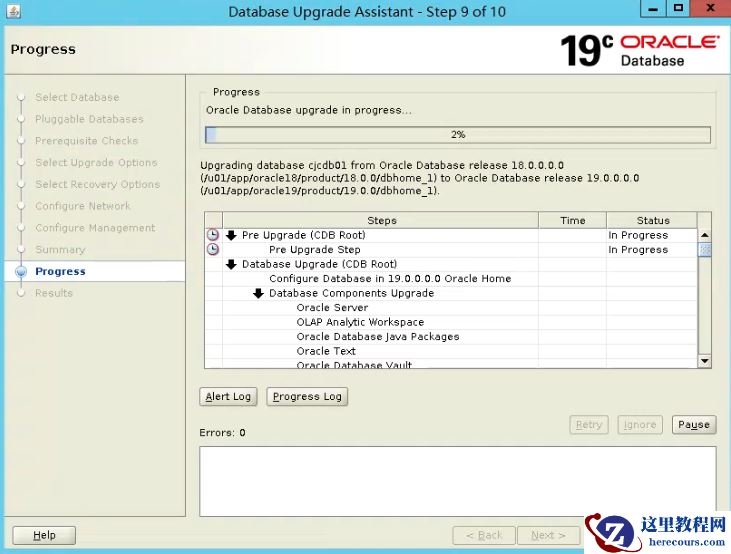The image size is (731, 554).
Task: Select the Summary step in sidebar
Action: pos(60,249)
